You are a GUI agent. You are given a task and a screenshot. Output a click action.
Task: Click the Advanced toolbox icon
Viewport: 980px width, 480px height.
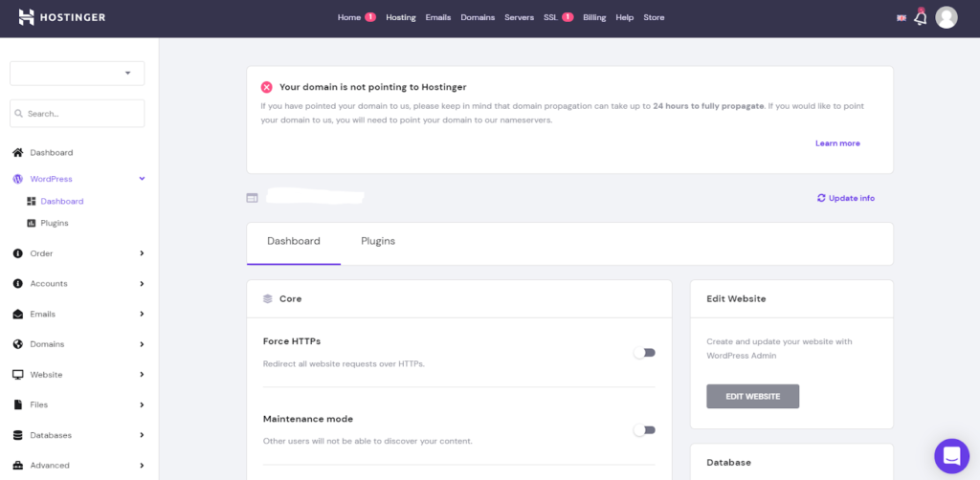[x=18, y=465]
